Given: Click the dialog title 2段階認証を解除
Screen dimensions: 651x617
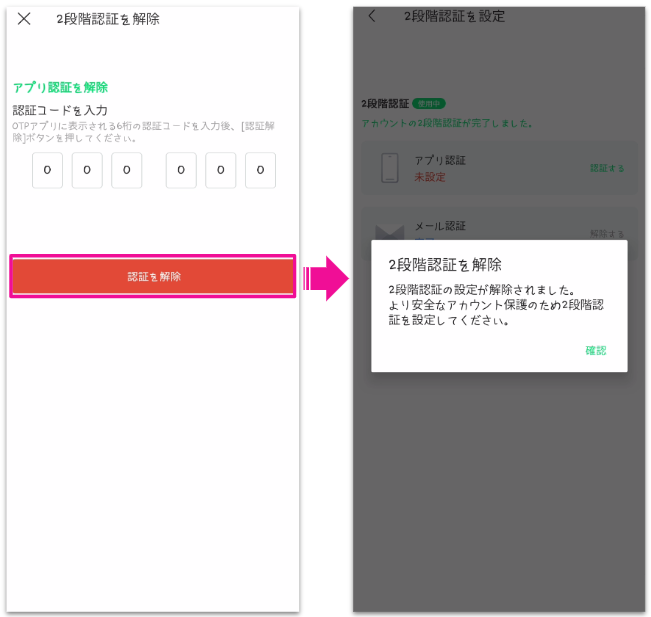Looking at the screenshot, I should [x=445, y=264].
